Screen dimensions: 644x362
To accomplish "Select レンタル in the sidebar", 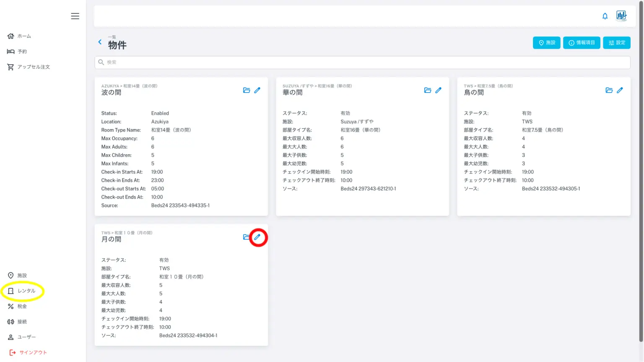I will (x=26, y=291).
